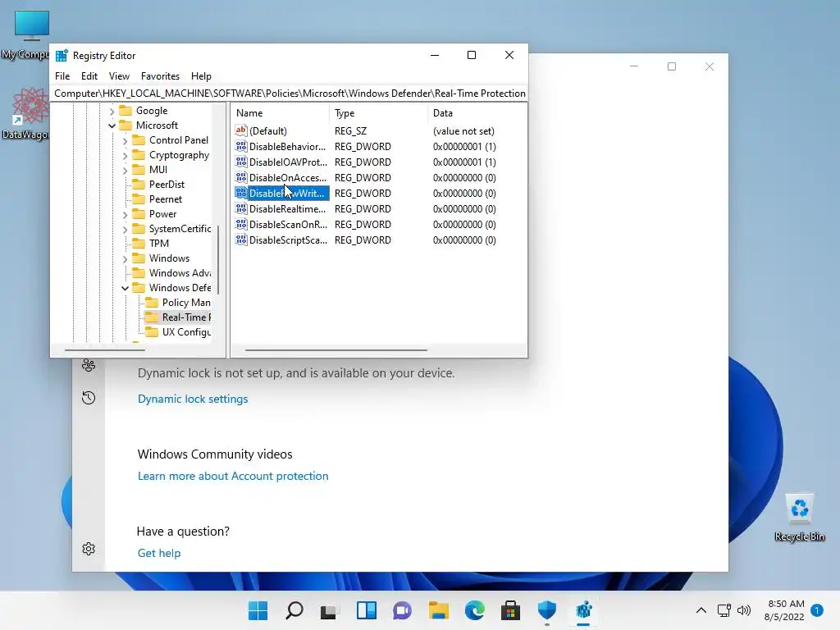The image size is (840, 630).
Task: Open volume control in system tray
Action: click(x=744, y=610)
